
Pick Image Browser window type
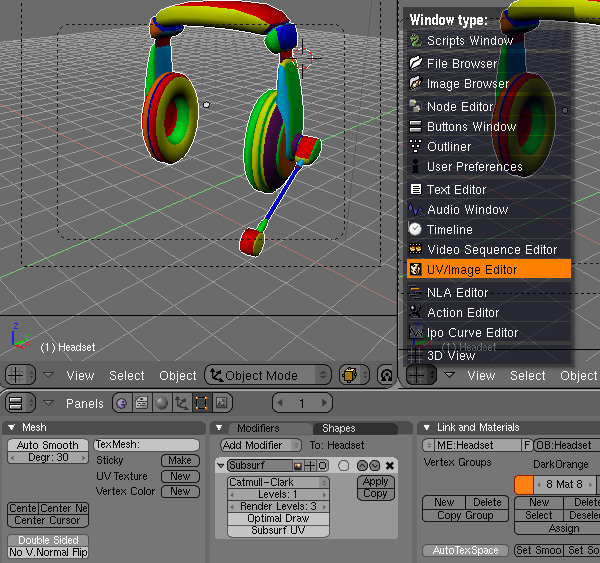[x=489, y=83]
